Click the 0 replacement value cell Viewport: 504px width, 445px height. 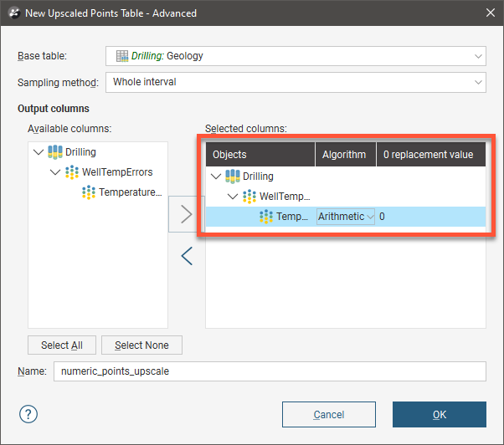tap(430, 217)
